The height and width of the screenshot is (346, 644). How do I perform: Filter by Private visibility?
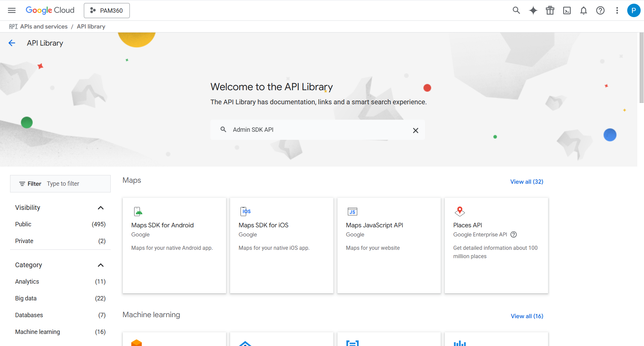24,241
